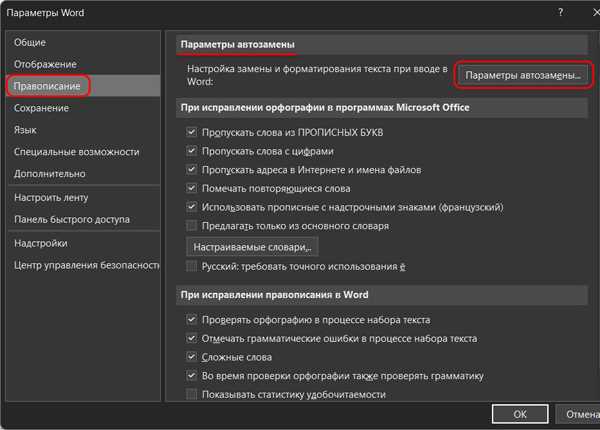Select the Общие category
Image resolution: width=600 pixels, height=430 pixels.
coord(32,43)
